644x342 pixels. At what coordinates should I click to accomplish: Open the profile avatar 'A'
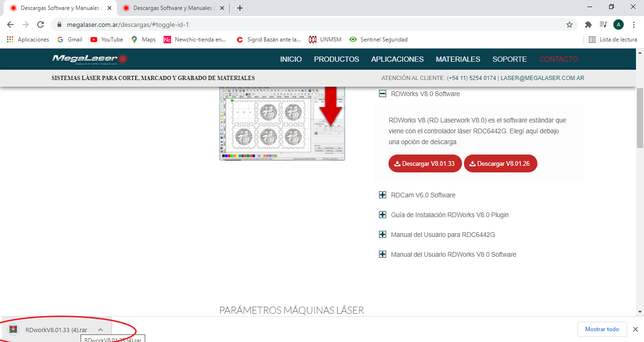pos(618,24)
